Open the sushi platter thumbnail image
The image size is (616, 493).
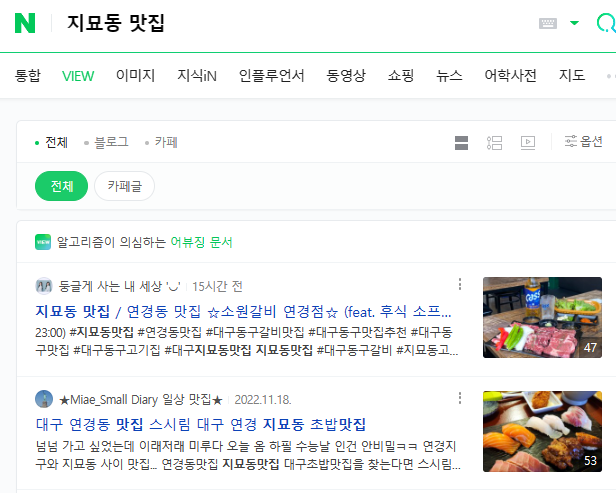point(542,431)
